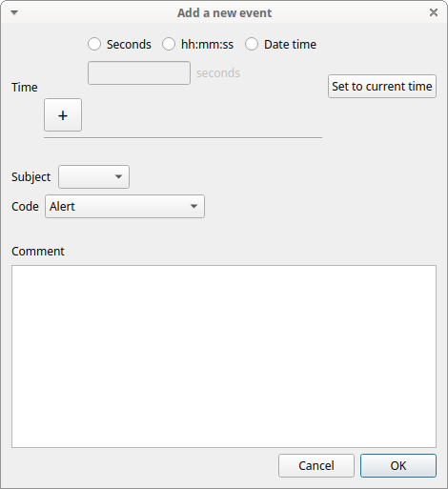Open the window menu arrow in title bar
This screenshot has height=489, width=448.
(14, 12)
